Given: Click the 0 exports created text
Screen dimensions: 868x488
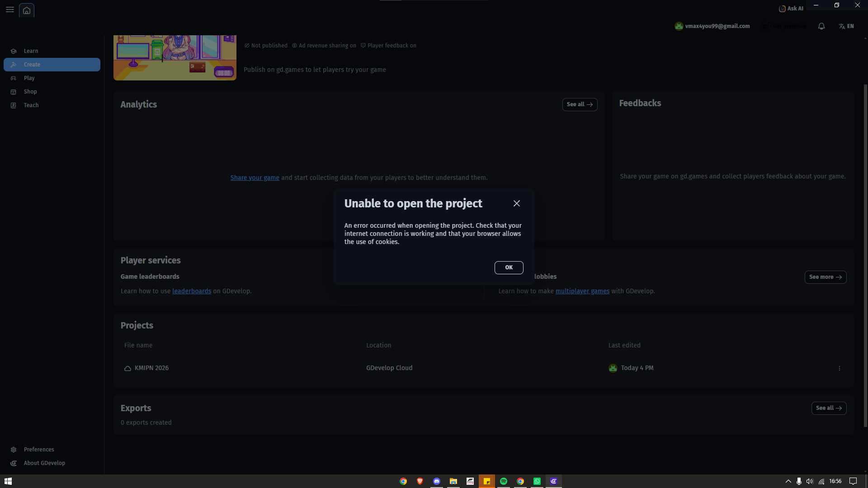Looking at the screenshot, I should coord(146,422).
